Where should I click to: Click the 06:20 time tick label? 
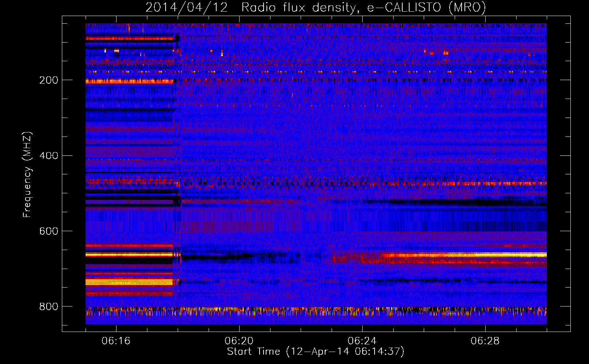239,341
